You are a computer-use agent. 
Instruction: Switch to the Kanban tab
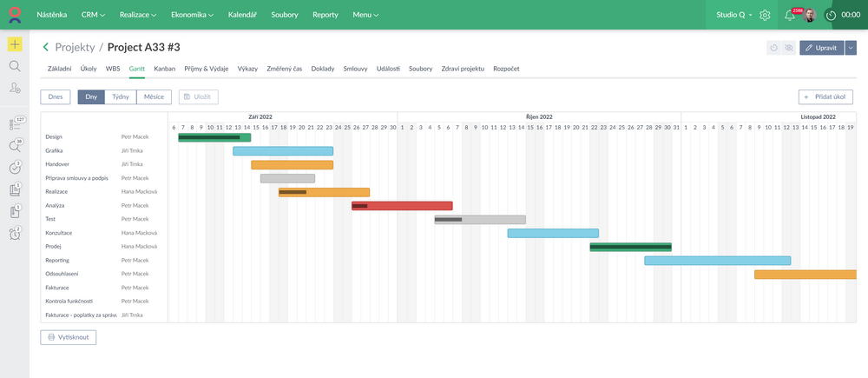pos(164,68)
